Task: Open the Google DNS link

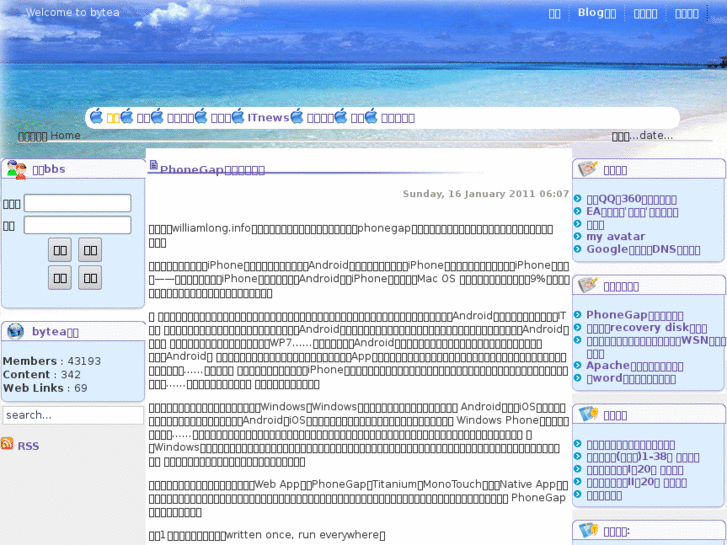Action: pos(643,250)
